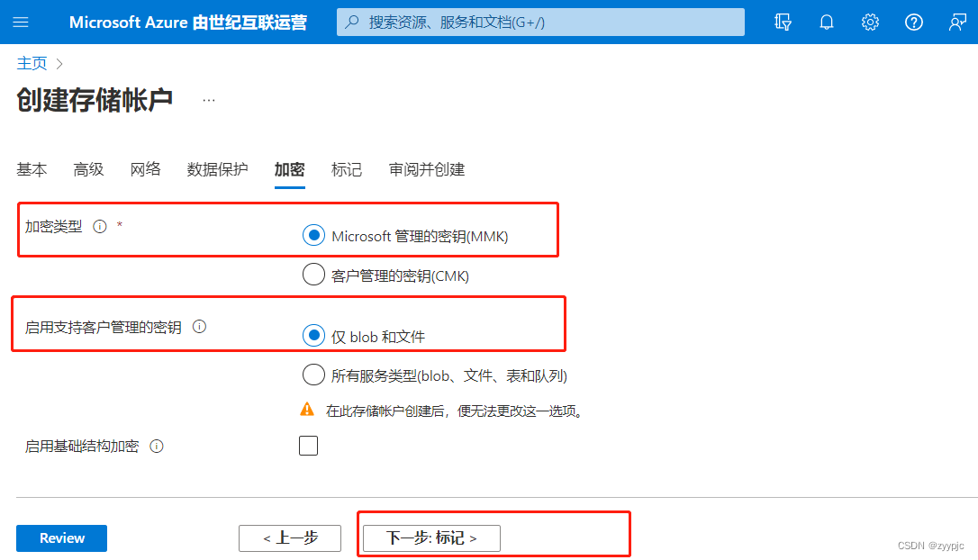Switch to the 数据保护 tab
The image size is (978, 560).
point(217,169)
